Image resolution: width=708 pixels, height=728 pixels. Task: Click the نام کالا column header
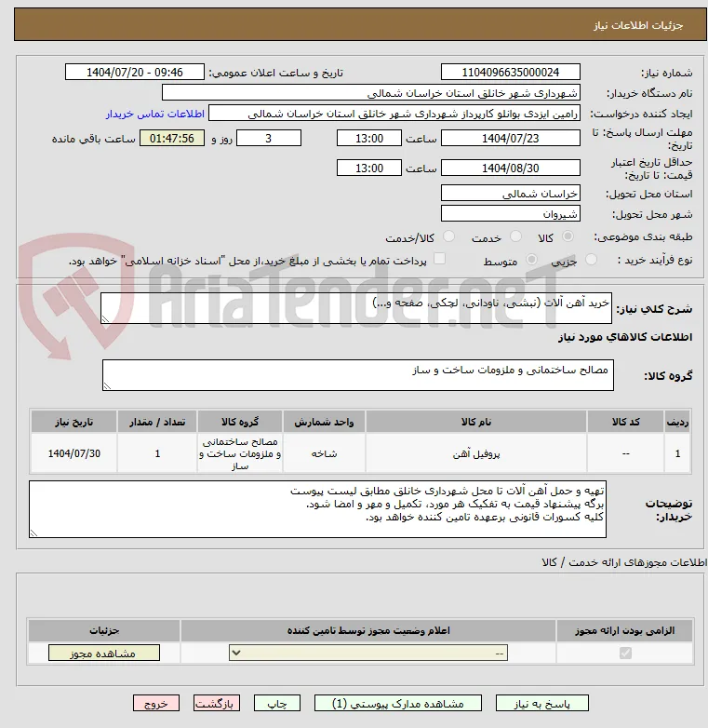[476, 422]
